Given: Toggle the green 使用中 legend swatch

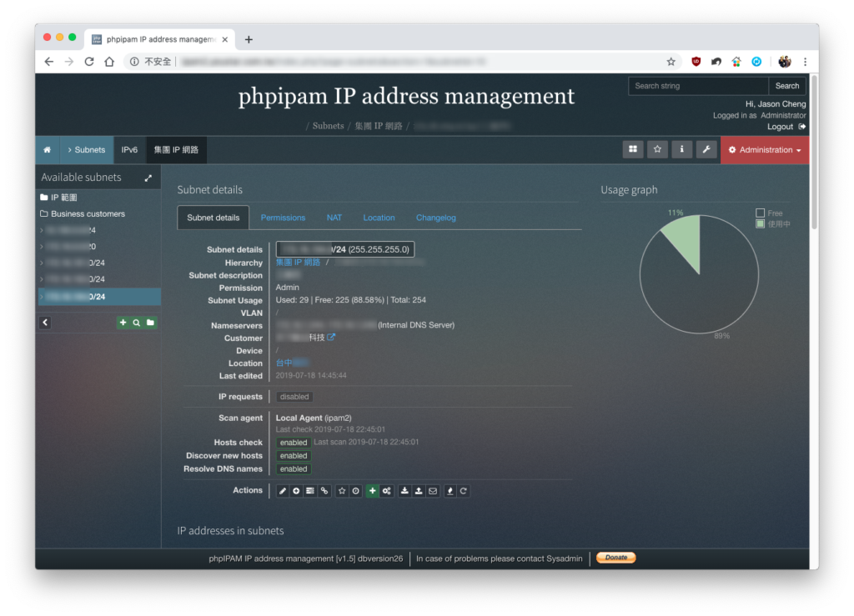Looking at the screenshot, I should pos(761,223).
